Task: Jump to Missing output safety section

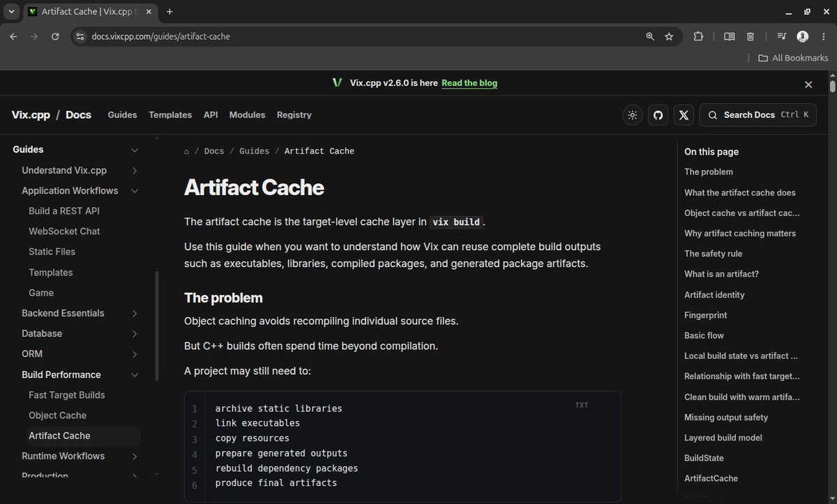Action: 726,418
